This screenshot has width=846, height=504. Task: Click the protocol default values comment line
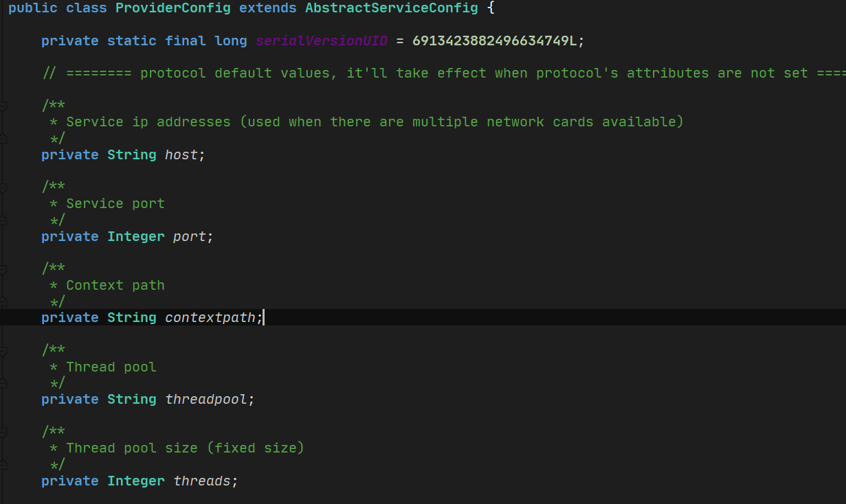443,73
